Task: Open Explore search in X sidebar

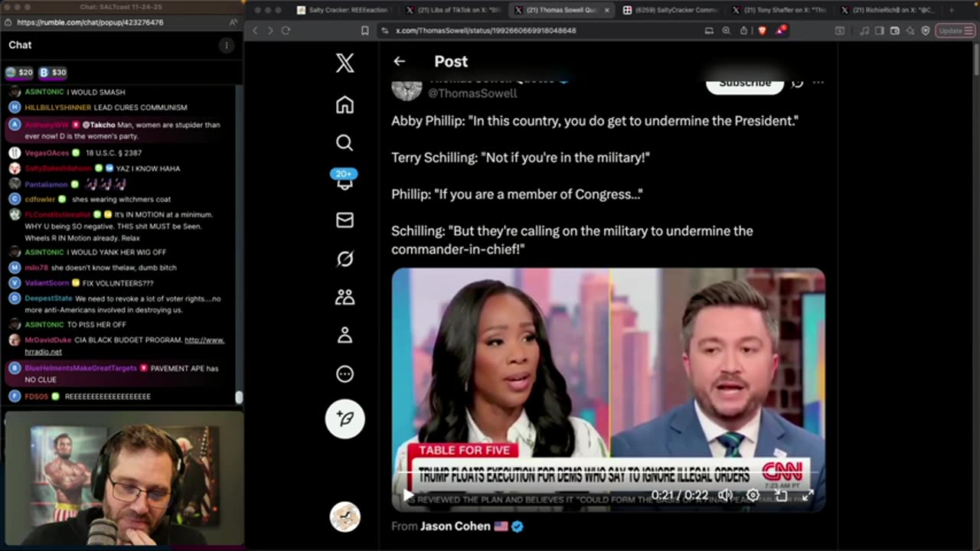Action: point(345,143)
